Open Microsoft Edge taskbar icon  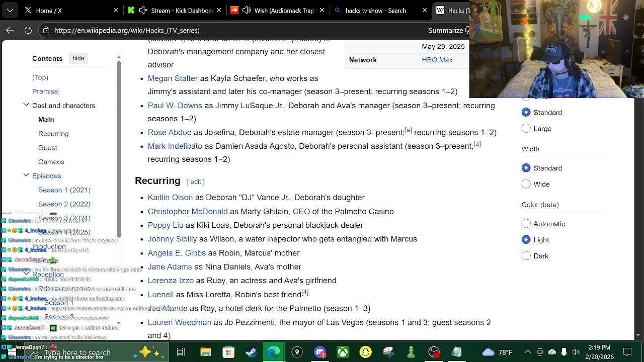[x=274, y=352]
